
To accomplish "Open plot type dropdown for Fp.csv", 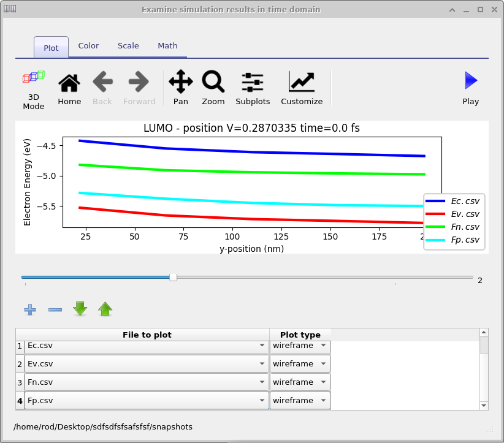I will click(x=299, y=401).
